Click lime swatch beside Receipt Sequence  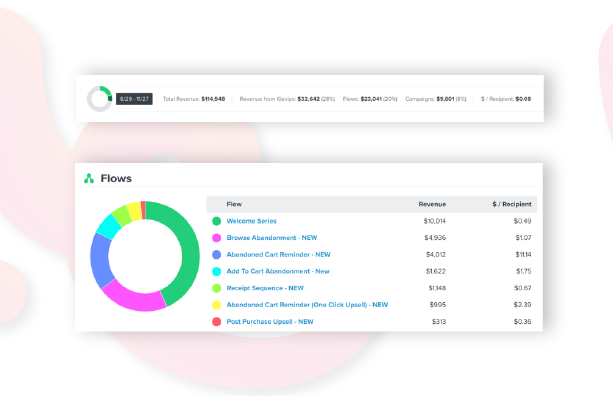(217, 288)
